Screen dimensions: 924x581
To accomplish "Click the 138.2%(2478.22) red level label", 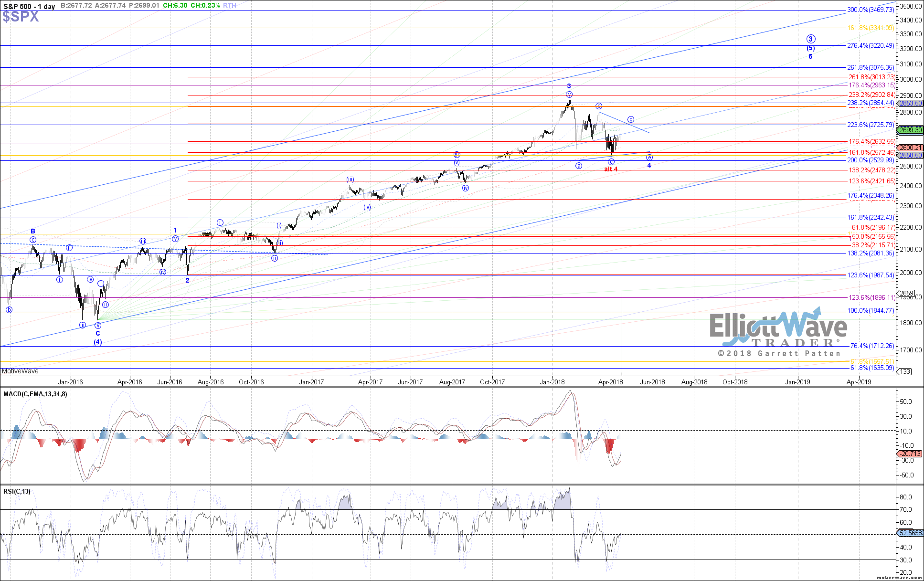I will pos(872,170).
